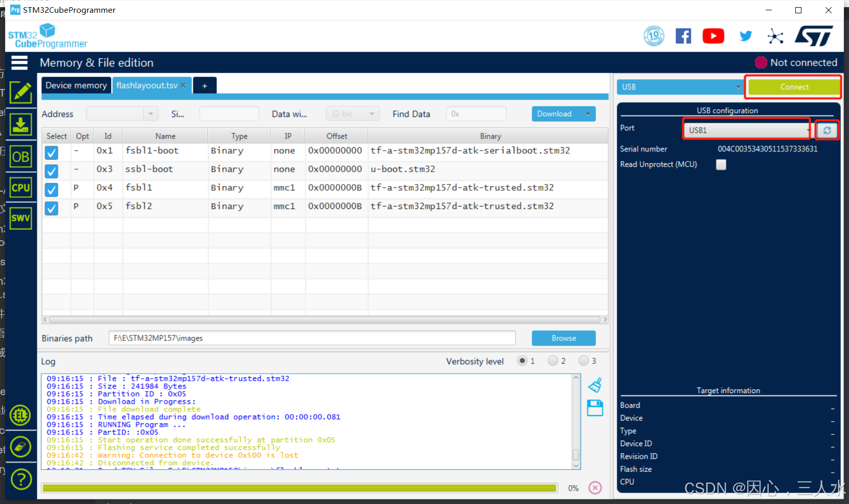
Task: Sort by the Name column header
Action: (x=165, y=136)
